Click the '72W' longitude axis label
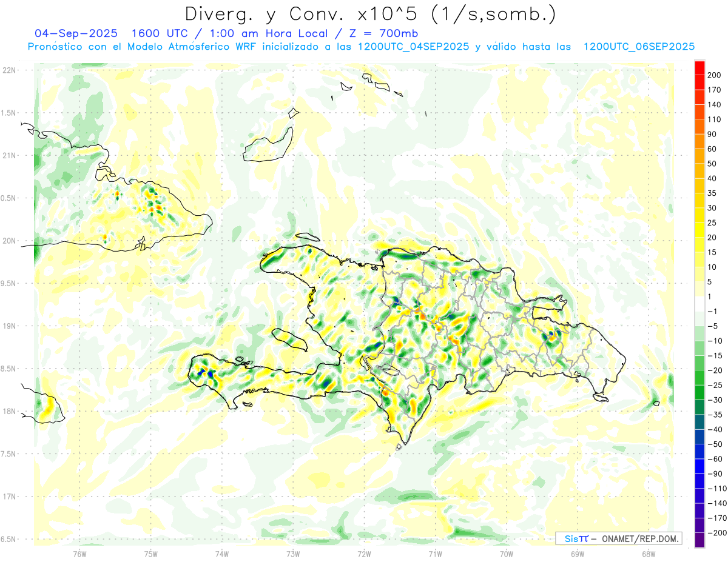This screenshot has height=562, width=728. click(364, 554)
